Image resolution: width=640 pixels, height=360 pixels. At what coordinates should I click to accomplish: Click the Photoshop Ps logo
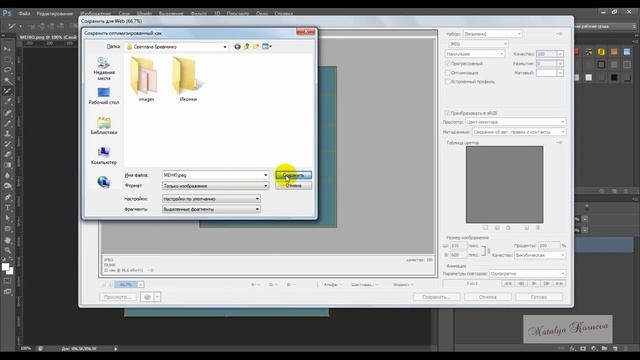point(7,13)
